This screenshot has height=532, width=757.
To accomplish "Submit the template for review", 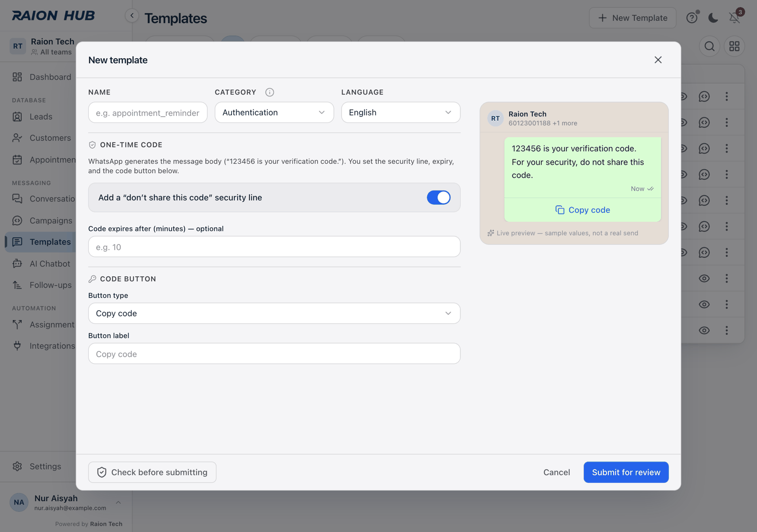I will tap(626, 472).
